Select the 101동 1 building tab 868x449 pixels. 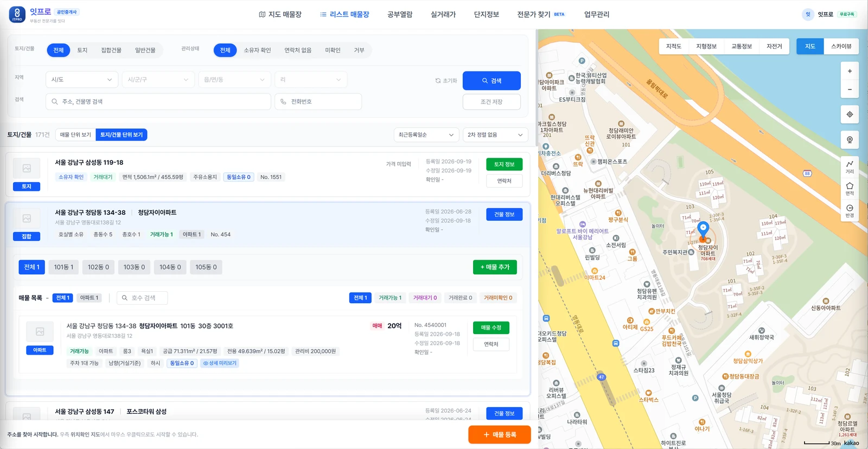(x=63, y=267)
